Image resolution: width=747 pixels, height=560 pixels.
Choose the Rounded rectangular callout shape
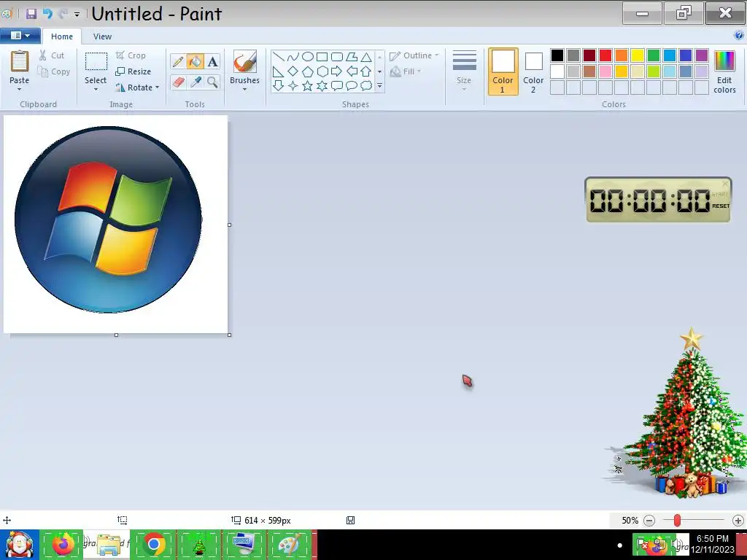(x=337, y=86)
